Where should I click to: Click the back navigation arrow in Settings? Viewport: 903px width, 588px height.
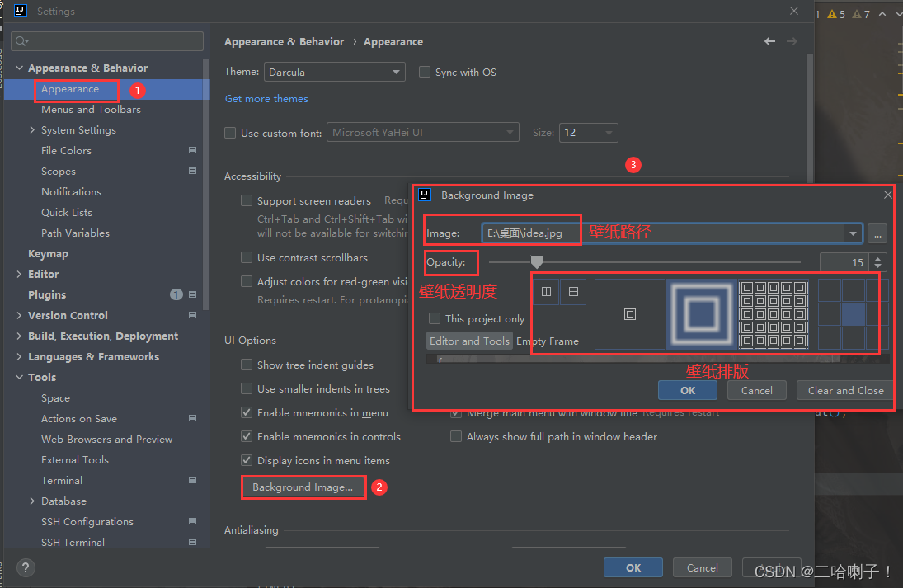pos(769,41)
